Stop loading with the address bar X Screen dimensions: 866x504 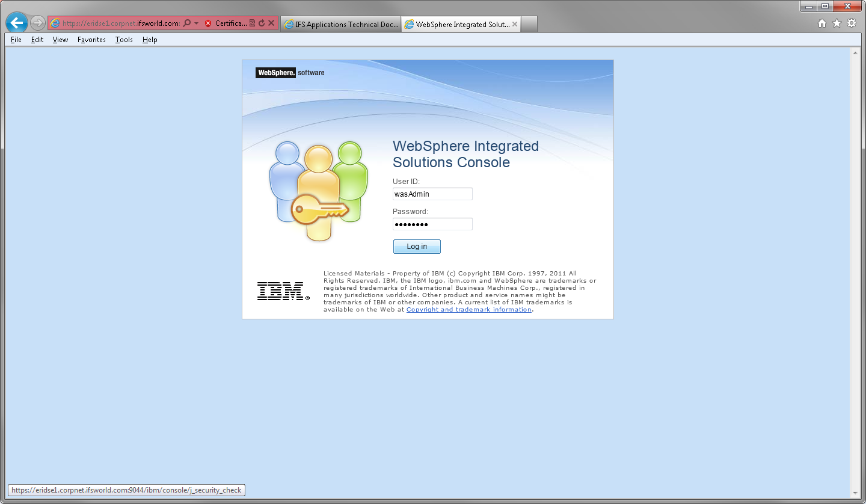[271, 23]
